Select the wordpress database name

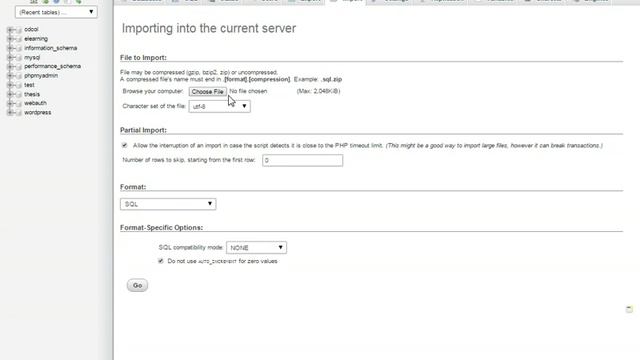pos(38,113)
